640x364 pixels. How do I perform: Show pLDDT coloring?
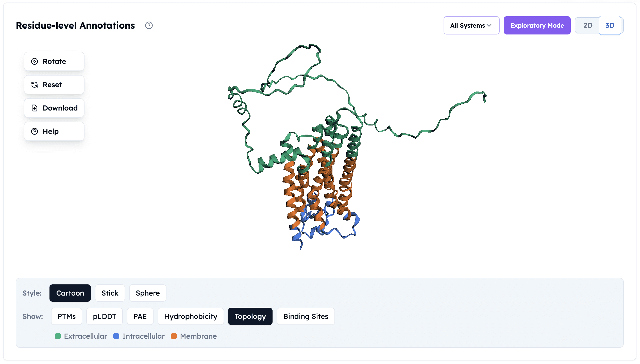tap(104, 316)
